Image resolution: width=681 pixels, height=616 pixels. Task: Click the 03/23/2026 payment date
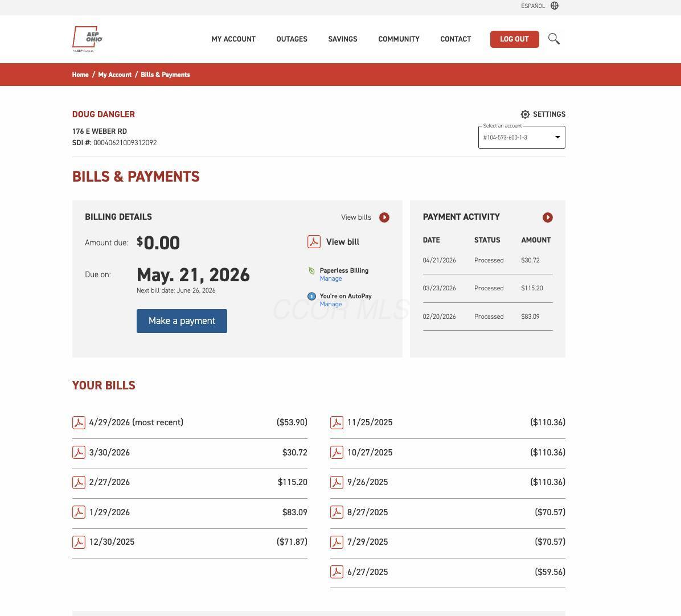(439, 288)
